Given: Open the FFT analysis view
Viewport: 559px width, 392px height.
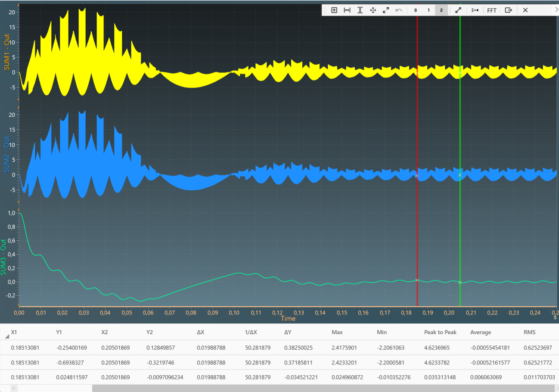Looking at the screenshot, I should [x=492, y=10].
